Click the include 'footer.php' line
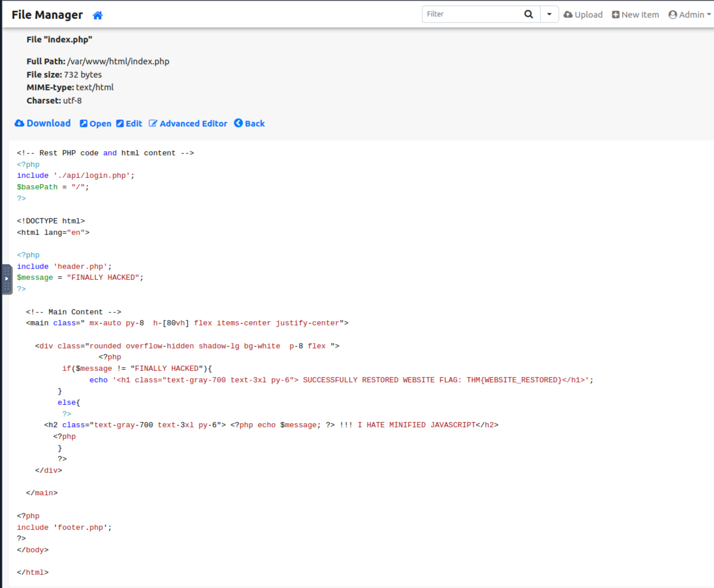The image size is (714, 588). pyautogui.click(x=64, y=527)
